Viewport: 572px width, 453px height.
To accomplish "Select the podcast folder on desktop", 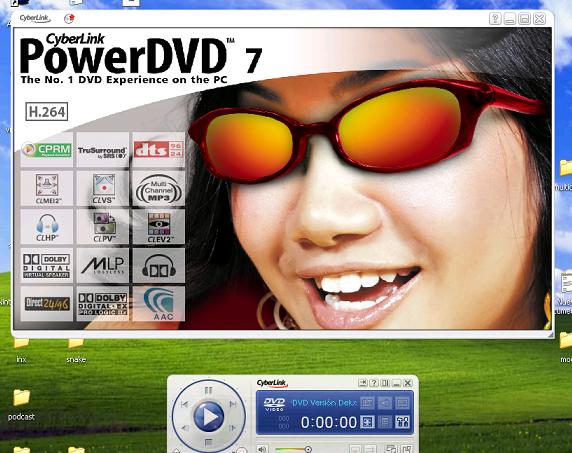I will click(x=22, y=405).
